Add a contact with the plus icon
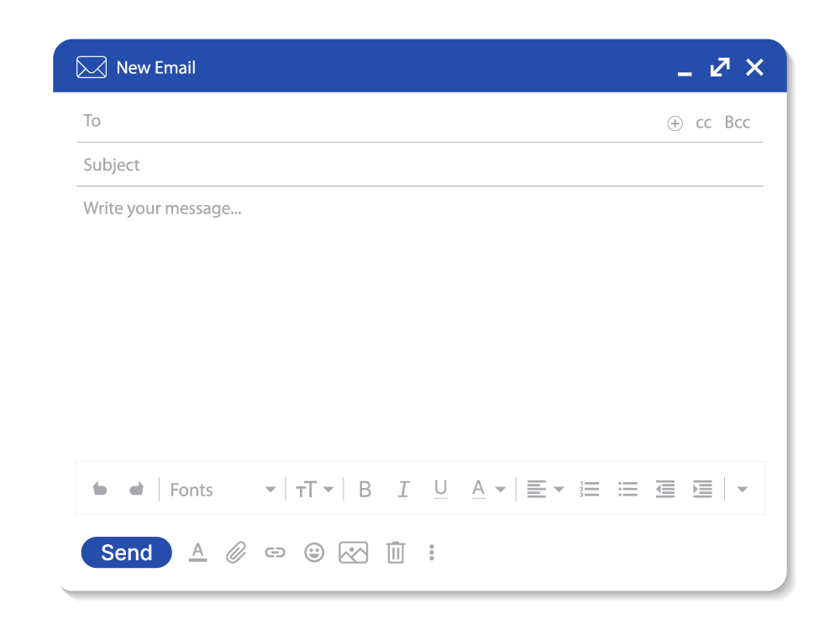Viewport: 840px width, 630px height. [x=675, y=123]
